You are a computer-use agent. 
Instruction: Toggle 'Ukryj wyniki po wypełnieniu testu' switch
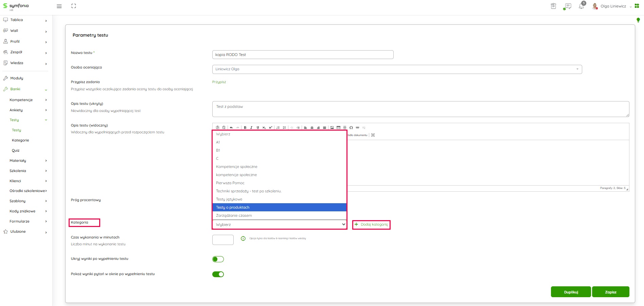(218, 259)
